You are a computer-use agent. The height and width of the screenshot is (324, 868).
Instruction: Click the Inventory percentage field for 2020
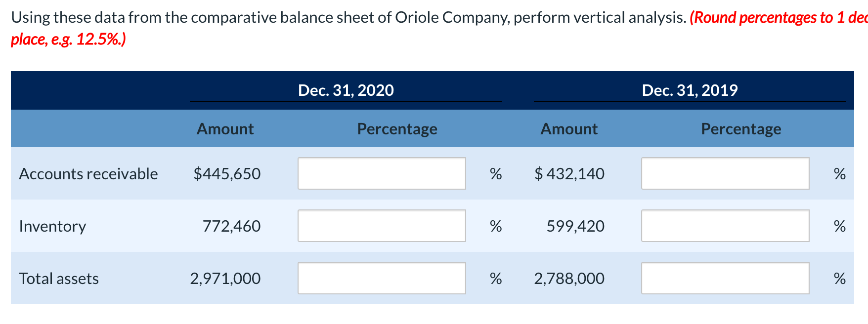[382, 226]
